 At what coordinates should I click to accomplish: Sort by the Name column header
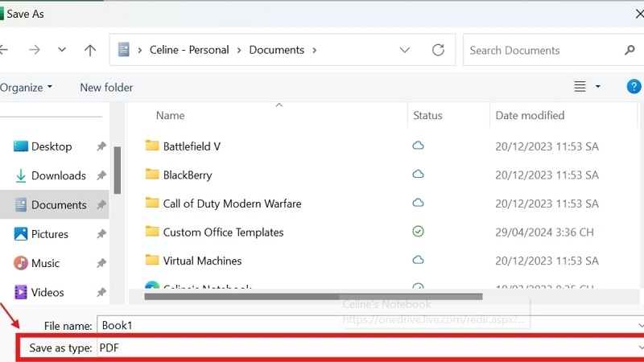tap(170, 115)
